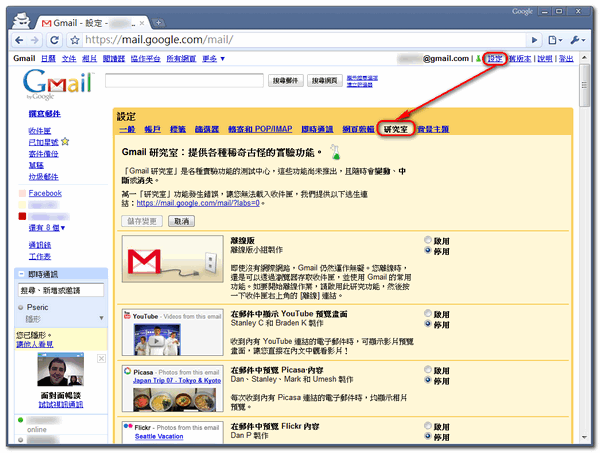Open the Forwarding and POP/IMAP tab
600x453 pixels.
pyautogui.click(x=260, y=129)
